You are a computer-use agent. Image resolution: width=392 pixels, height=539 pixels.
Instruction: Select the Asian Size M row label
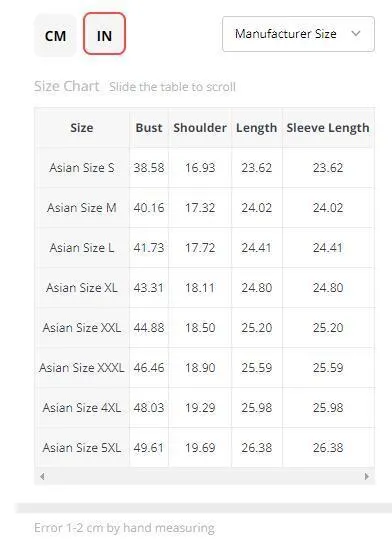coord(82,208)
